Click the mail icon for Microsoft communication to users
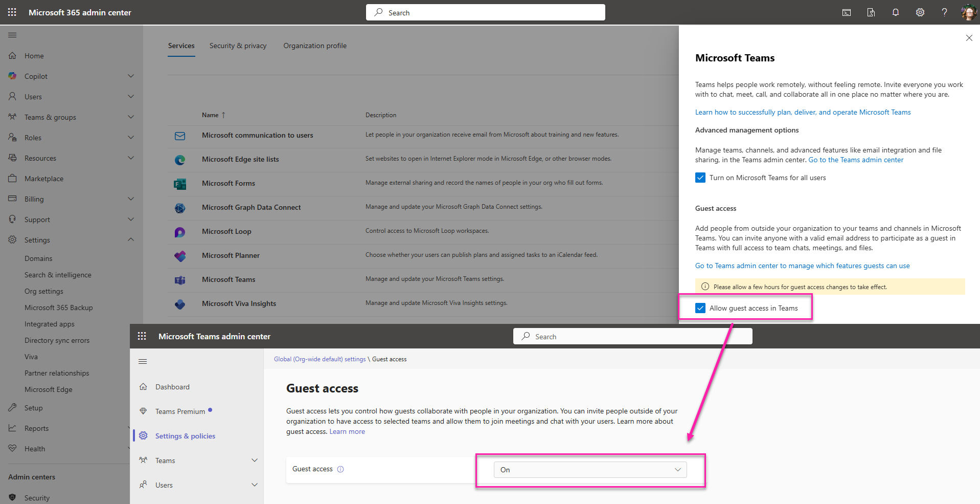 point(180,136)
